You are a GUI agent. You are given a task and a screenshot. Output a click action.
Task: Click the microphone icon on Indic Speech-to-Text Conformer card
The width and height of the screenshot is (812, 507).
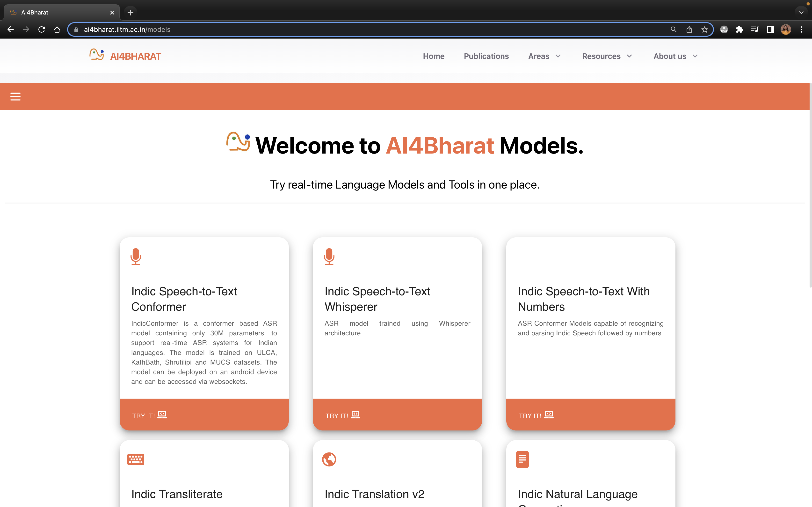coord(136,256)
